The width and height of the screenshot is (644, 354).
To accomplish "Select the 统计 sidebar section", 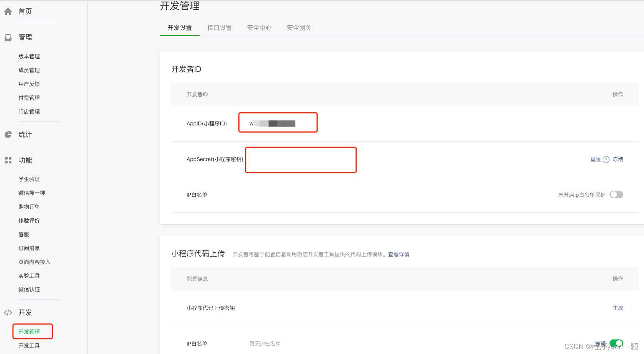I will pyautogui.click(x=25, y=135).
